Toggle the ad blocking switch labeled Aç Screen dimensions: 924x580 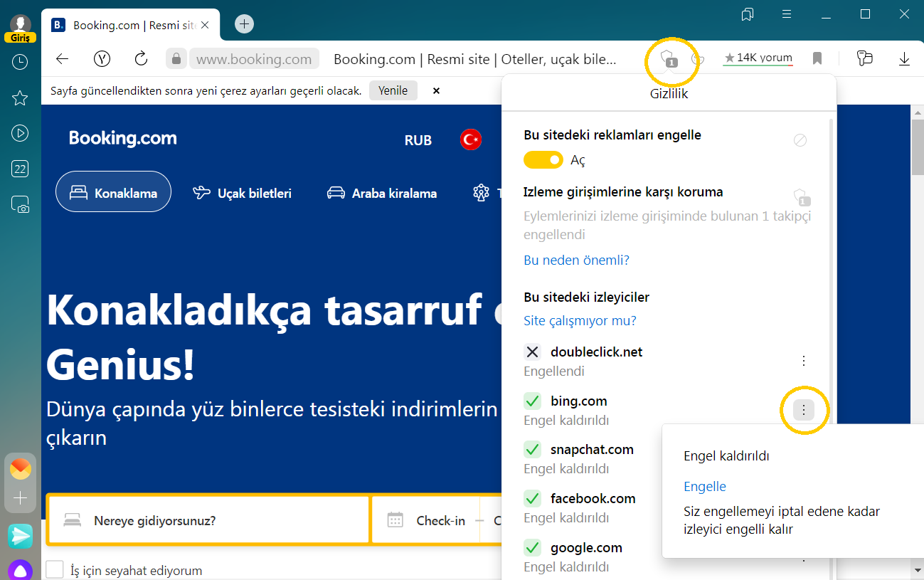(543, 160)
